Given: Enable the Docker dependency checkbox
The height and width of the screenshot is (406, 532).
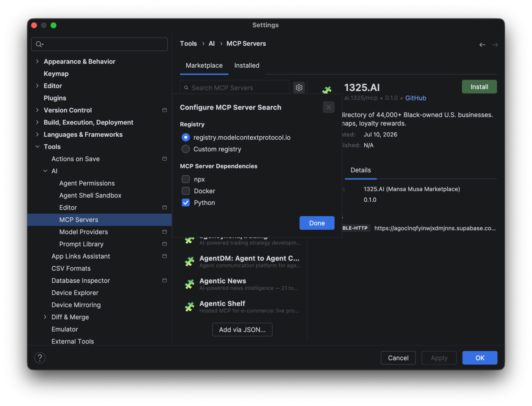Looking at the screenshot, I should point(185,191).
